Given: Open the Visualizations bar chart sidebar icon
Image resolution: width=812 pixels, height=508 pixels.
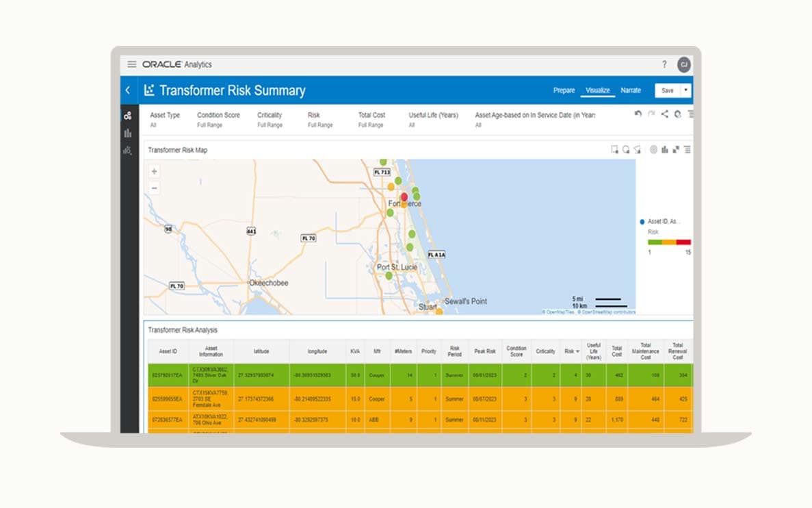Looking at the screenshot, I should click(127, 134).
